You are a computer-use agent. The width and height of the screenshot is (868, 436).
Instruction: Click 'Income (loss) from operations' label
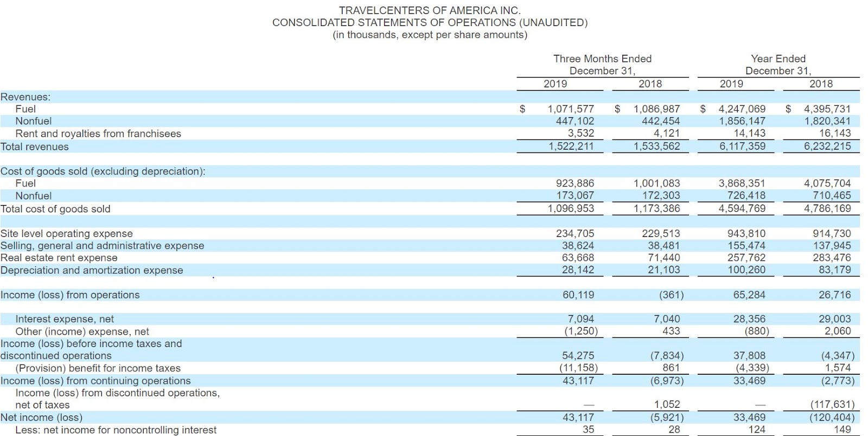70,295
